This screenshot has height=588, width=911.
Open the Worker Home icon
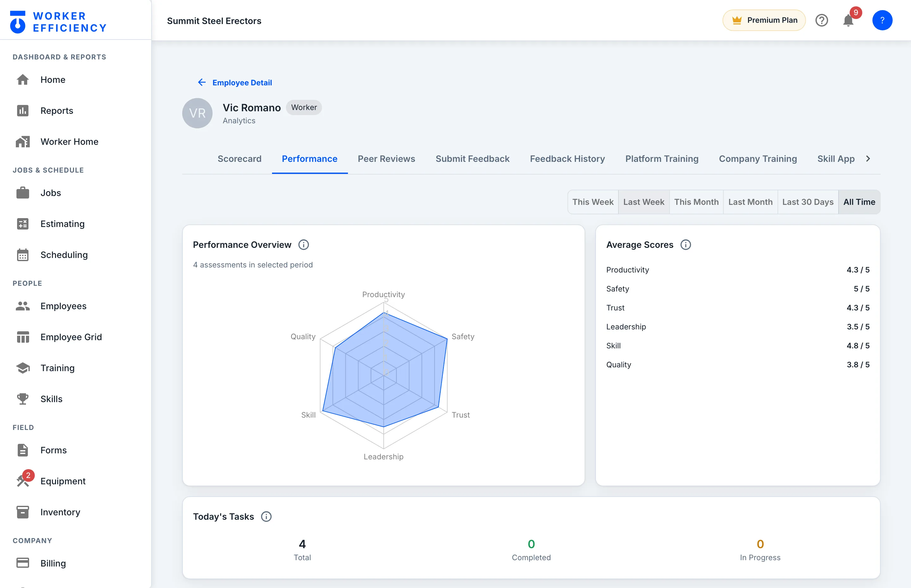pyautogui.click(x=22, y=141)
